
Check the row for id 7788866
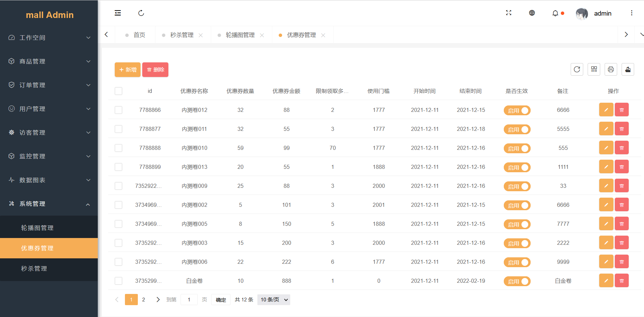tap(118, 110)
